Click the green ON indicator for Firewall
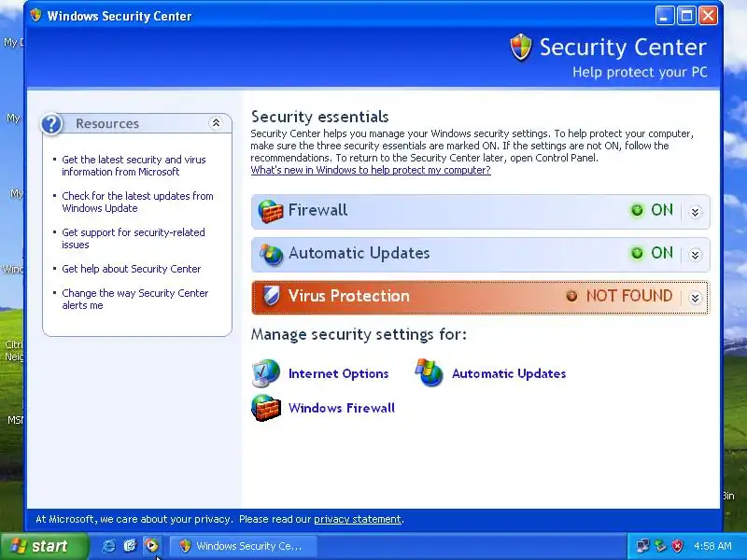The image size is (747, 560). tap(637, 210)
